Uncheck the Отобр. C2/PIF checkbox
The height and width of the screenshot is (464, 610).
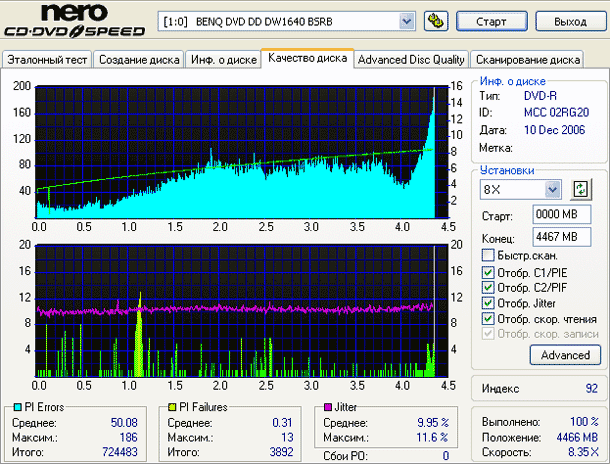pyautogui.click(x=487, y=288)
